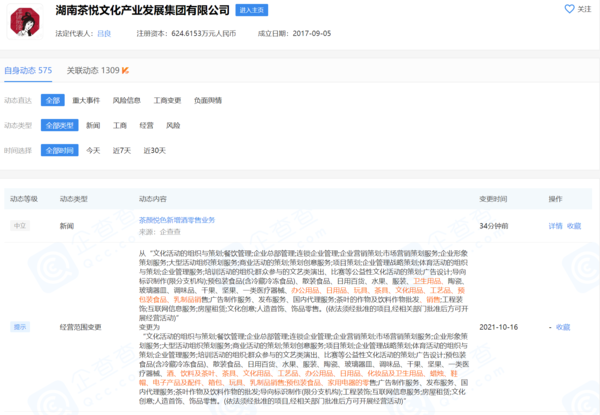The width and height of the screenshot is (600, 415).
Task: Click the company logo thumbnail
Action: (x=25, y=21)
